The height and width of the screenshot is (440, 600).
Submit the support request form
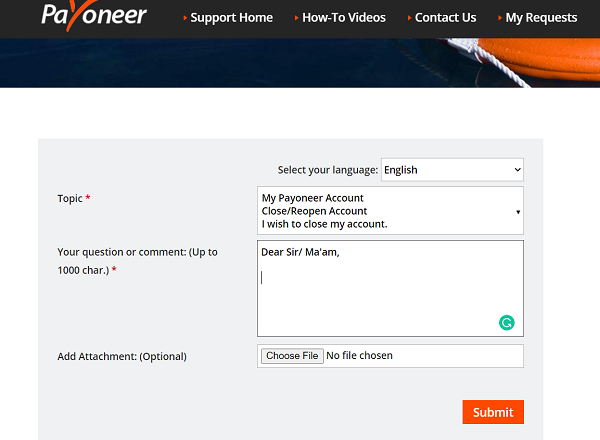[493, 412]
